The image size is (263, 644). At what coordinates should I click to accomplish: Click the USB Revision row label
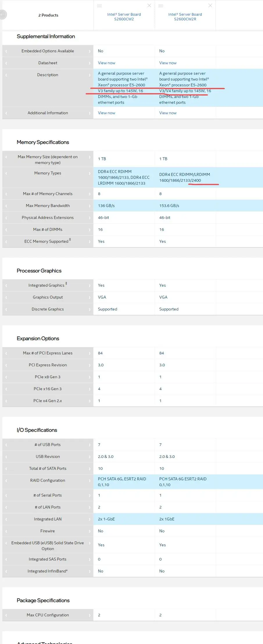click(48, 456)
